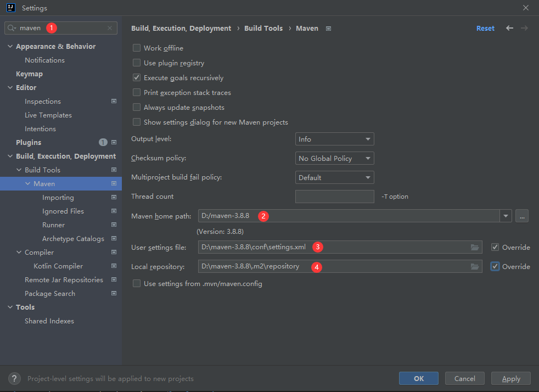Image resolution: width=539 pixels, height=392 pixels.
Task: Close the Settings dialog
Action: (526, 8)
